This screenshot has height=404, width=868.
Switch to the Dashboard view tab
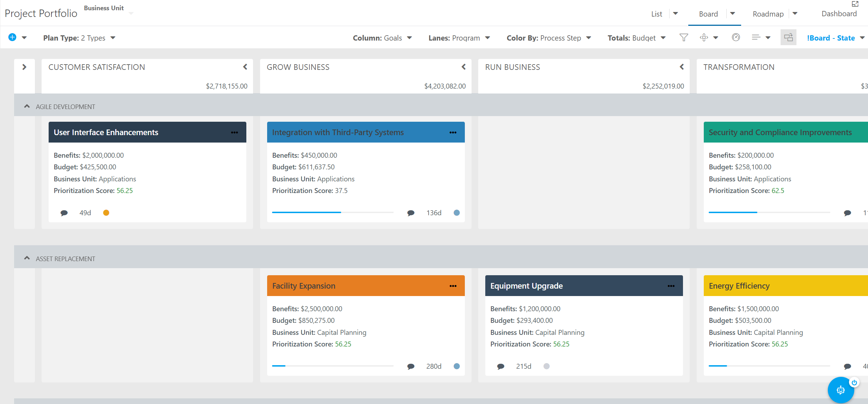tap(839, 13)
